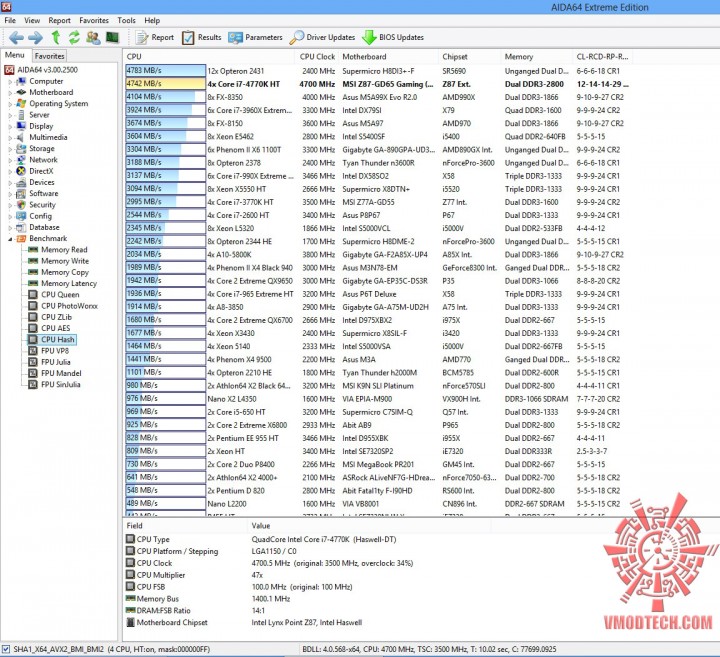Select the Nano X2 L4350 row

pyautogui.click(x=377, y=399)
